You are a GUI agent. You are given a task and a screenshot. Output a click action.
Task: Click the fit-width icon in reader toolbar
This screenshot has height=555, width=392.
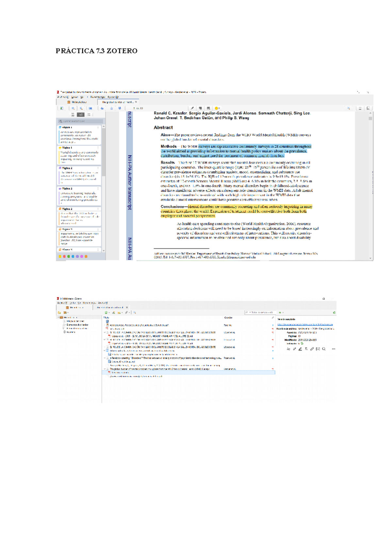90,108
